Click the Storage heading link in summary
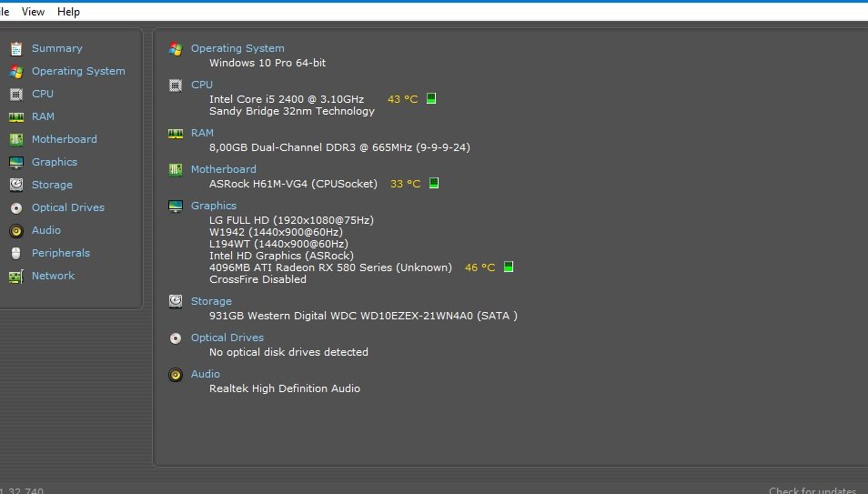This screenshot has width=868, height=494. 211,301
